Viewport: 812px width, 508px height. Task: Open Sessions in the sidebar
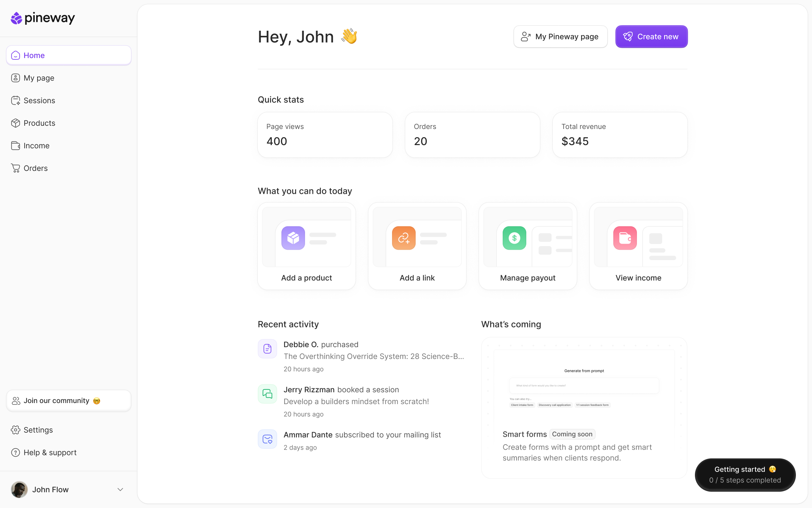pos(39,101)
